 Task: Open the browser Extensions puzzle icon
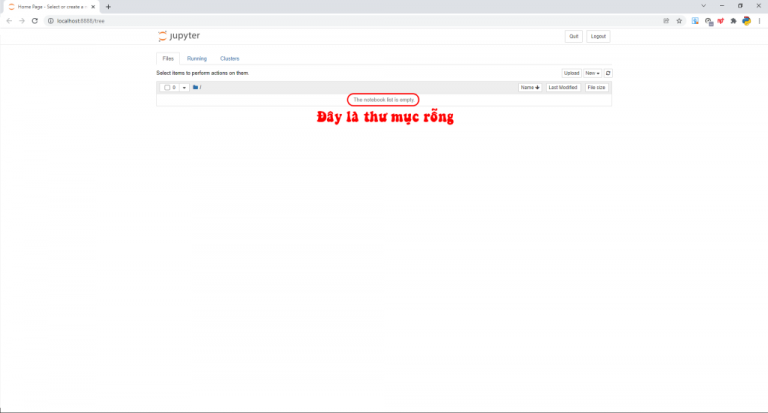coord(733,20)
